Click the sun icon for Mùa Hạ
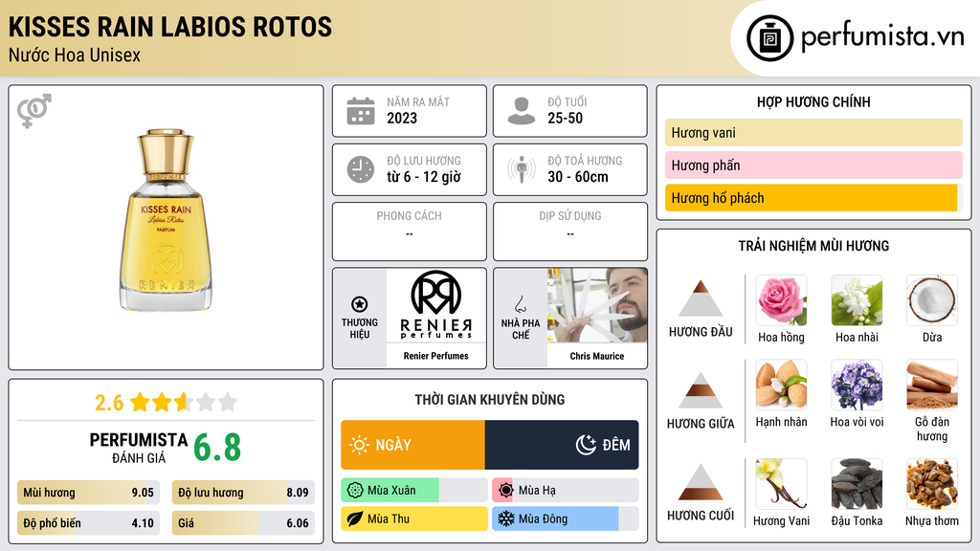 click(x=506, y=491)
